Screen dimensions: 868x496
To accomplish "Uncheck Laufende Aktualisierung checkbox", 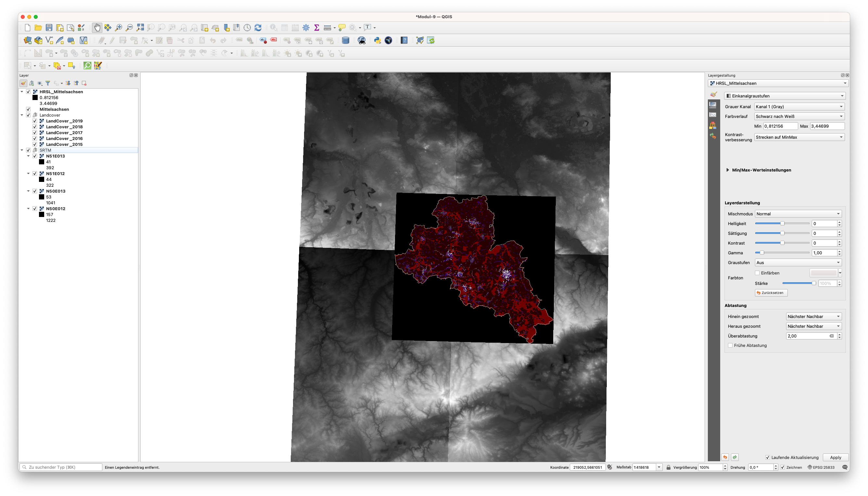I will [x=768, y=458].
